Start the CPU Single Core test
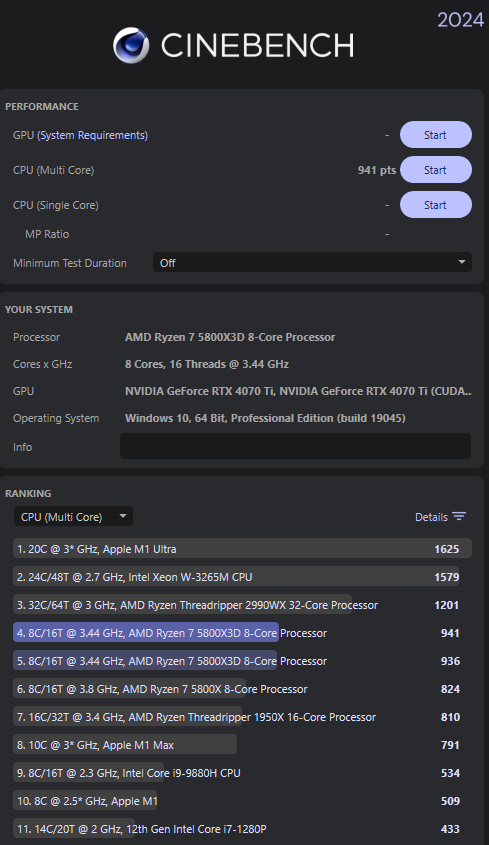489x845 pixels. [436, 205]
